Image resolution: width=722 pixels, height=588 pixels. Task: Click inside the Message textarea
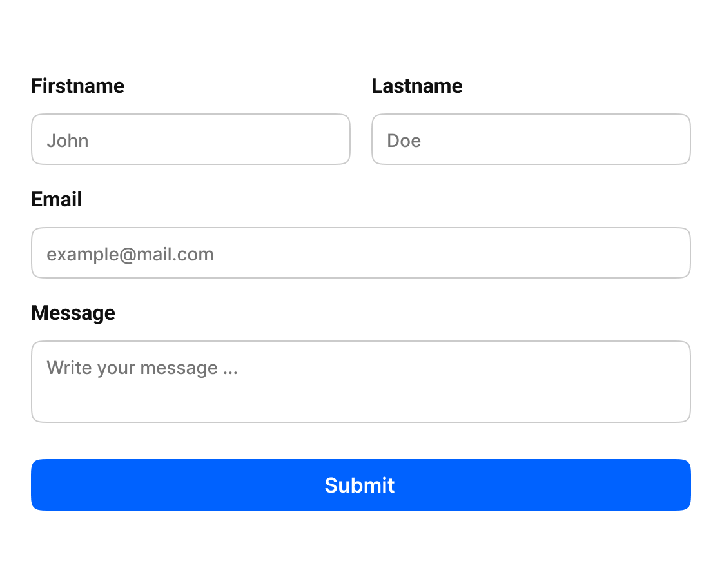361,382
